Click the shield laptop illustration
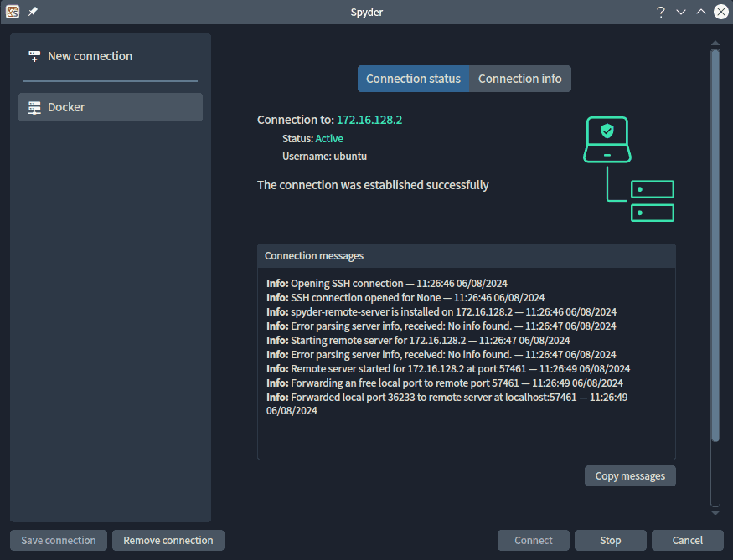 click(607, 139)
